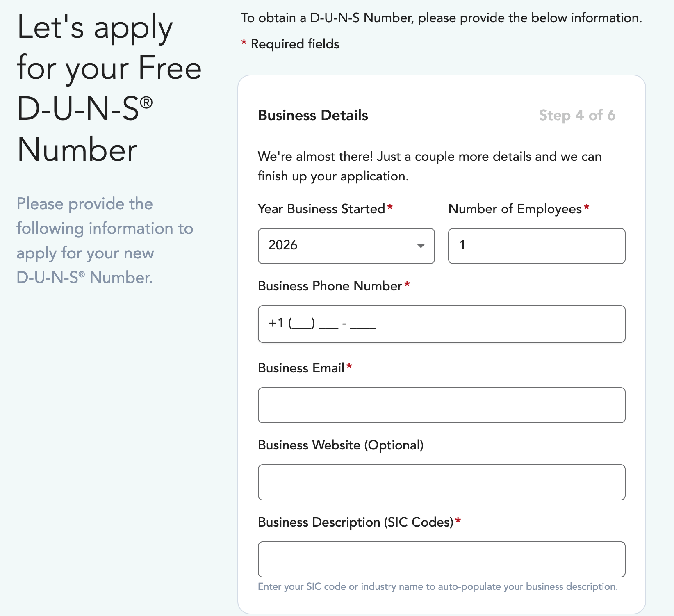Click the Number of Employees field
Viewport: 674px width, 616px height.
click(x=536, y=246)
